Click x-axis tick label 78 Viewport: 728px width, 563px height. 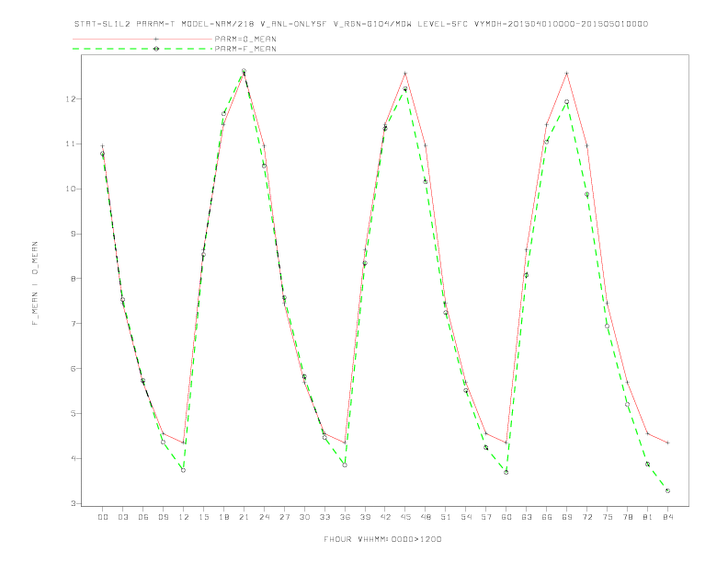coord(627,517)
